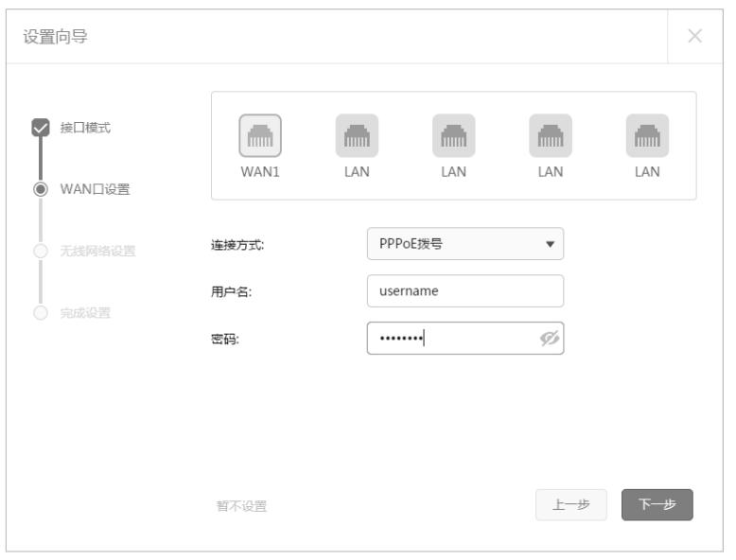The image size is (736, 560).
Task: Select the 完成设置 step circle
Action: point(40,312)
